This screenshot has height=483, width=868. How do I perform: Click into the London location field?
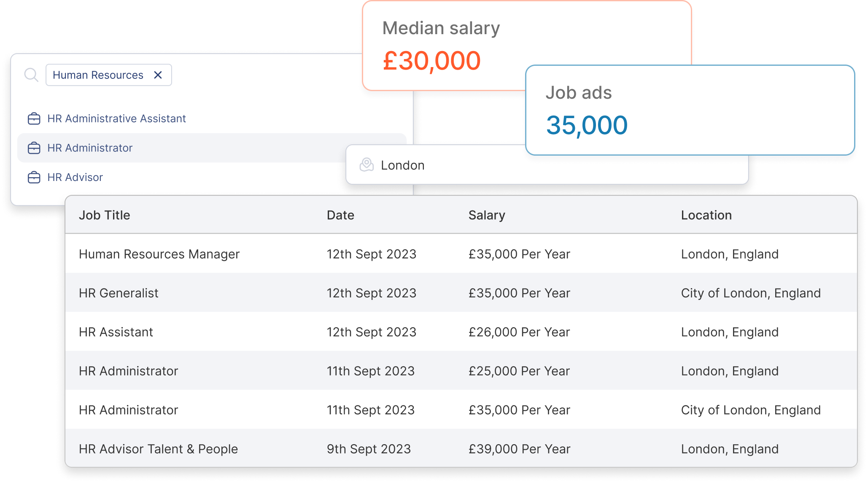coord(464,165)
